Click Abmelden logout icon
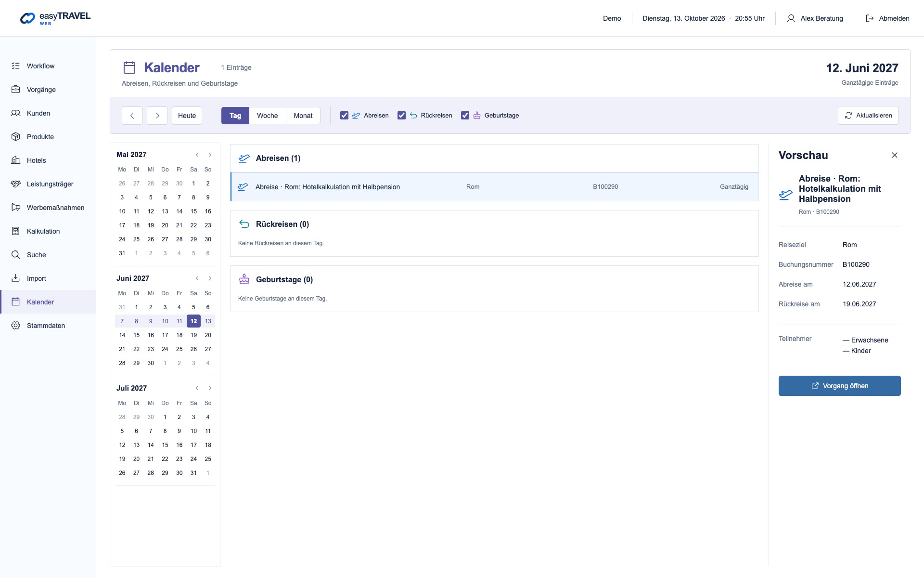The width and height of the screenshot is (924, 578). click(870, 18)
